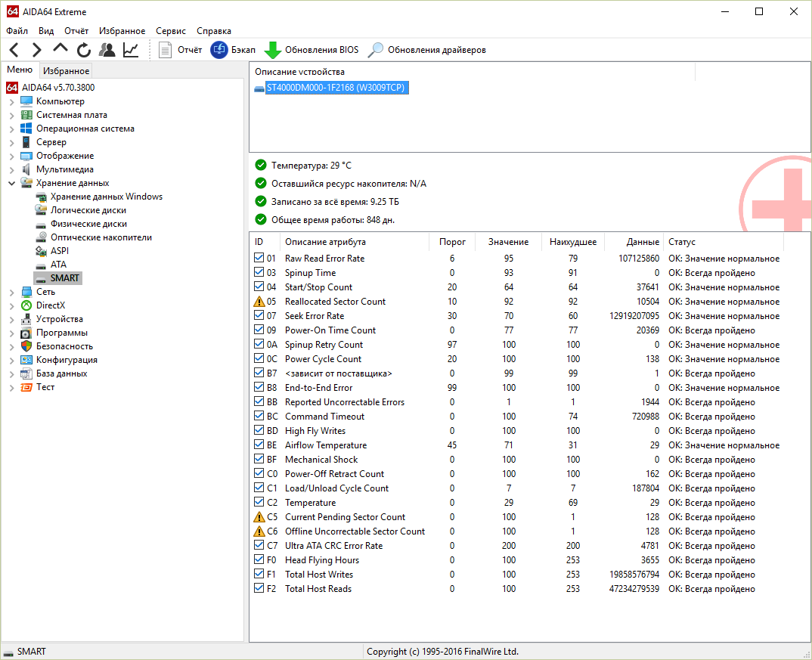Click the Отображение display icon

click(26, 156)
